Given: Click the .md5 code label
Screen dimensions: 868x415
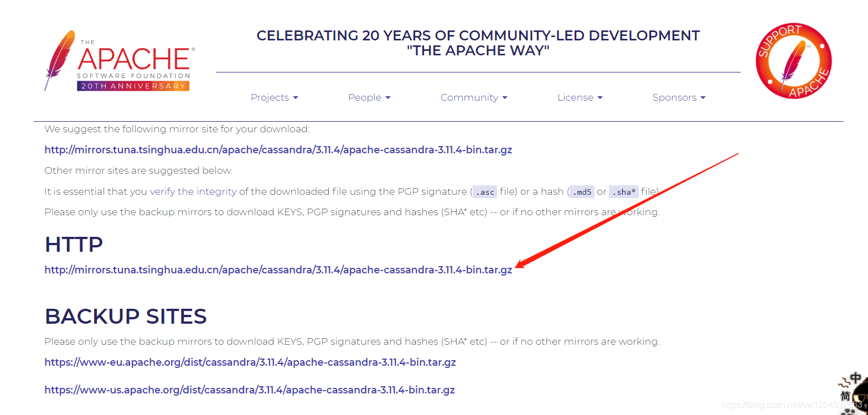Looking at the screenshot, I should point(581,192).
